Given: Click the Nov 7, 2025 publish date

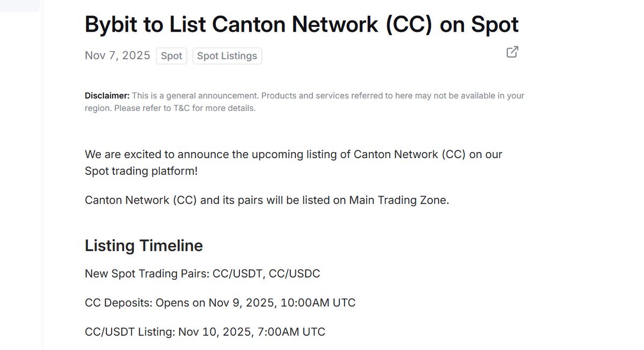Looking at the screenshot, I should point(118,56).
